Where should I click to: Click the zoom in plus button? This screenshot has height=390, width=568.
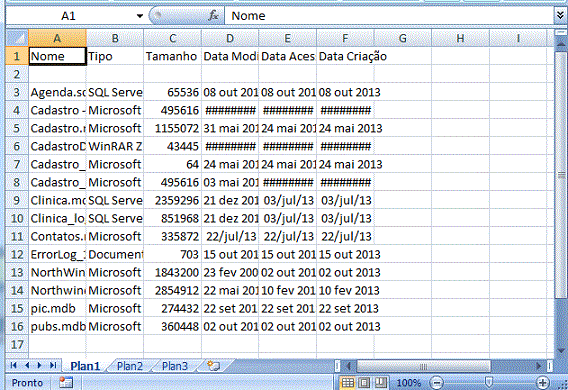click(x=543, y=382)
